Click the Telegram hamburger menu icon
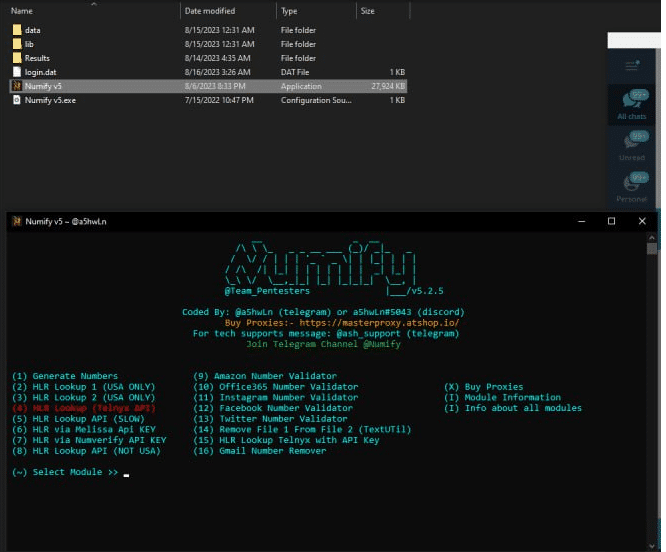Screen dimensions: 666x552 631,66
